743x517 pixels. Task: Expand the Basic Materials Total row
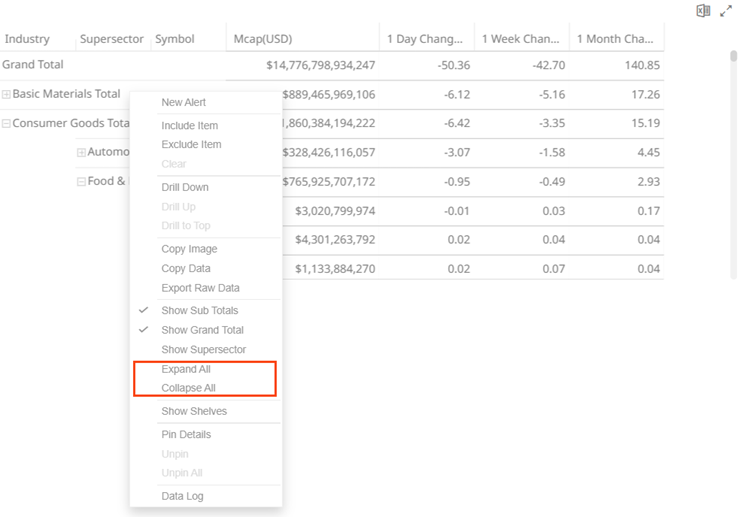pos(7,95)
